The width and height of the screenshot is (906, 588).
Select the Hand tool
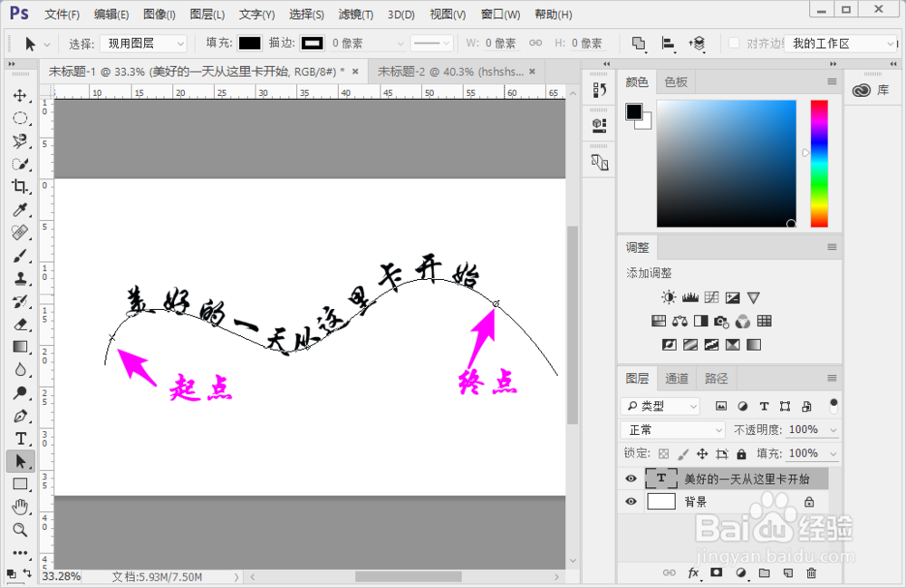coord(20,507)
